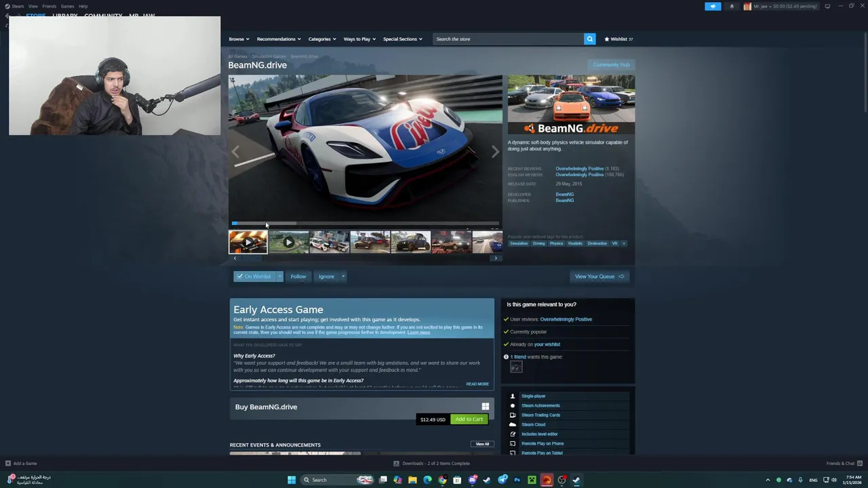Open Minecraft from the taskbar

pos(532,480)
